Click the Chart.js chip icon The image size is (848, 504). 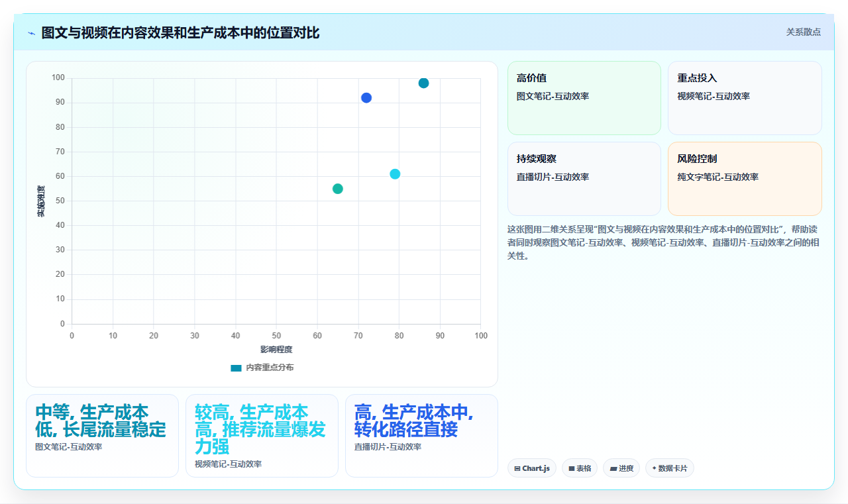(x=517, y=469)
